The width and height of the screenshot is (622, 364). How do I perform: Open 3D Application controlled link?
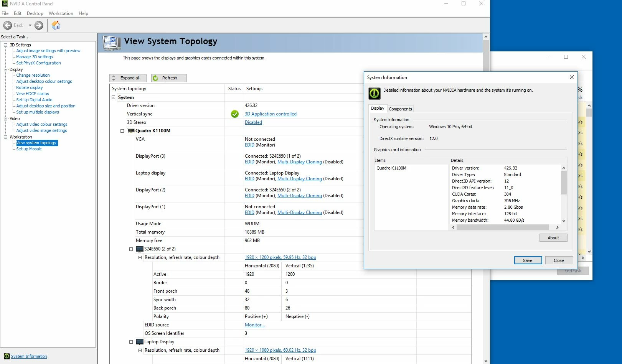point(271,114)
